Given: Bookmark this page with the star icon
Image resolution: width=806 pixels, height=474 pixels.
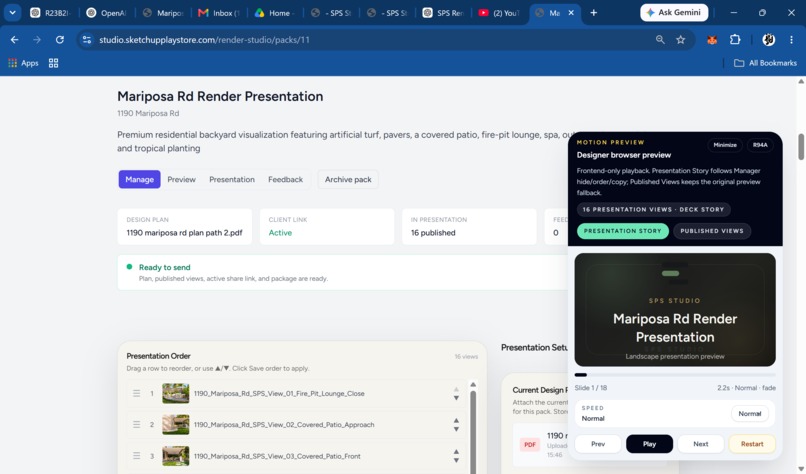Looking at the screenshot, I should pos(681,40).
